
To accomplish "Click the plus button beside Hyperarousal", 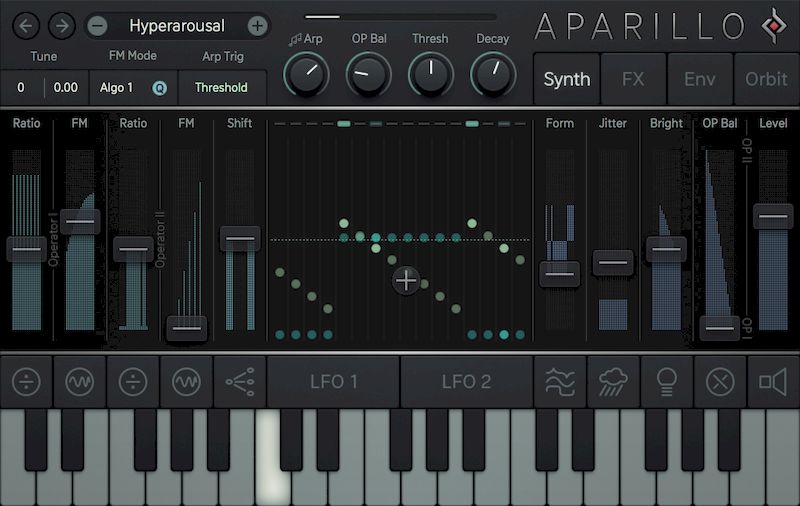I will pyautogui.click(x=258, y=26).
